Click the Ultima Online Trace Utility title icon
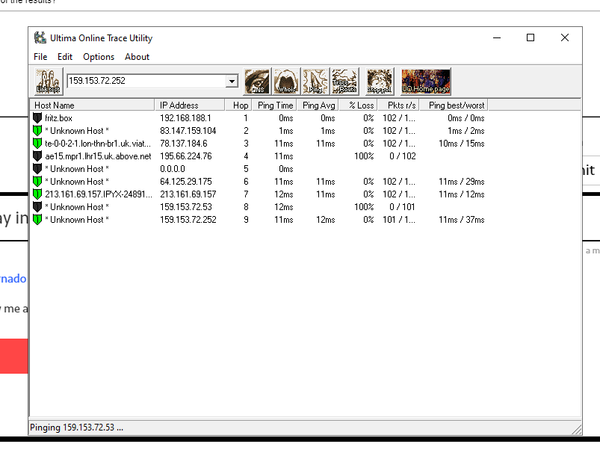The image size is (600, 462). 40,38
